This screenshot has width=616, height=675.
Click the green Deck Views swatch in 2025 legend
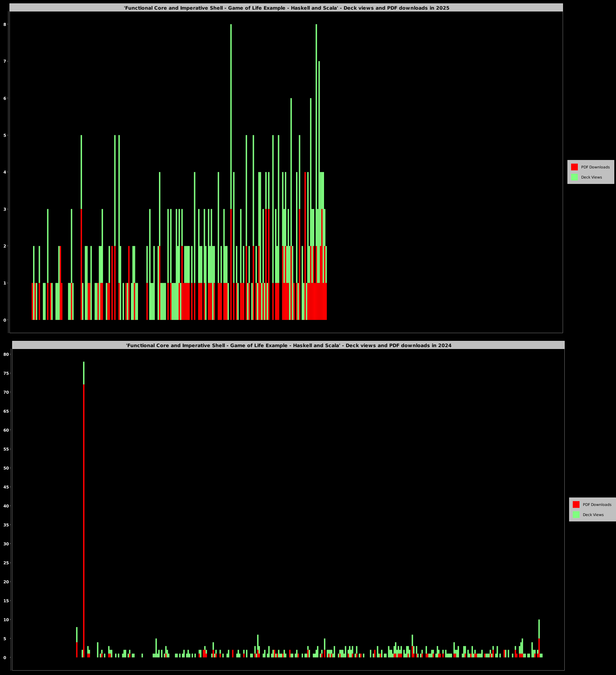point(574,177)
